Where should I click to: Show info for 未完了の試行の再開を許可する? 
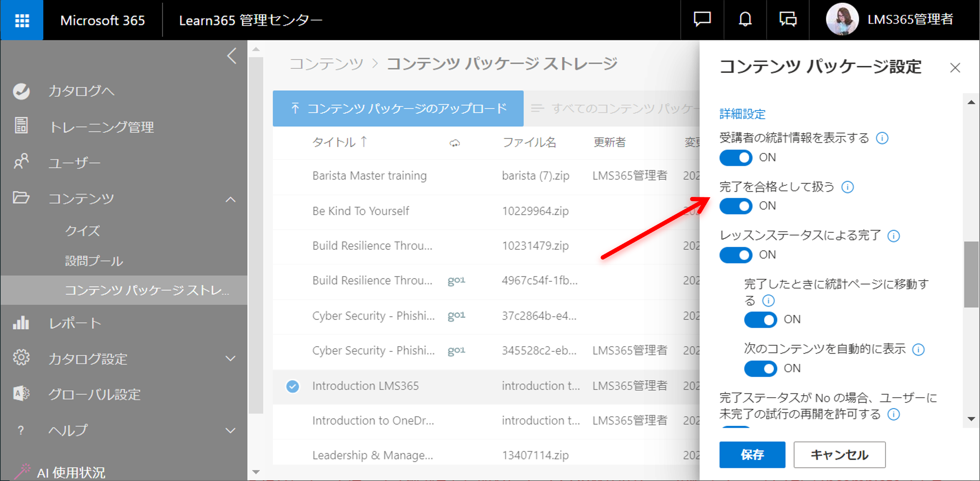tap(893, 414)
